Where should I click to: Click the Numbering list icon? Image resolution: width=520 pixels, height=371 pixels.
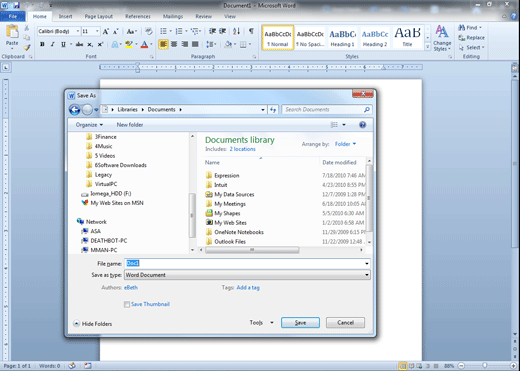click(179, 31)
